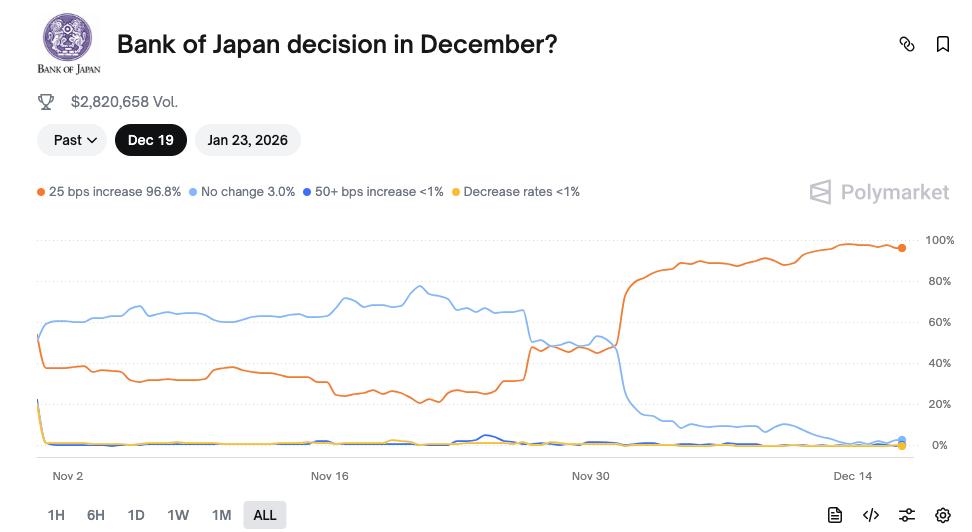Image resolution: width=972 pixels, height=532 pixels.
Task: Select the Dec 19 date tab
Action: tap(150, 140)
